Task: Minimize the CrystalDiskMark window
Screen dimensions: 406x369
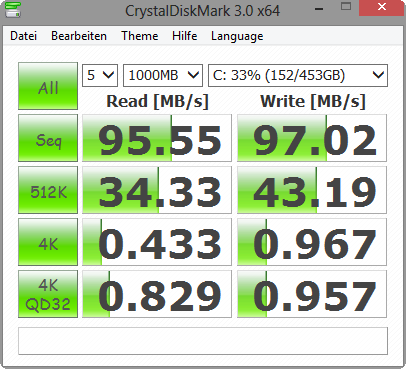Action: coord(319,9)
